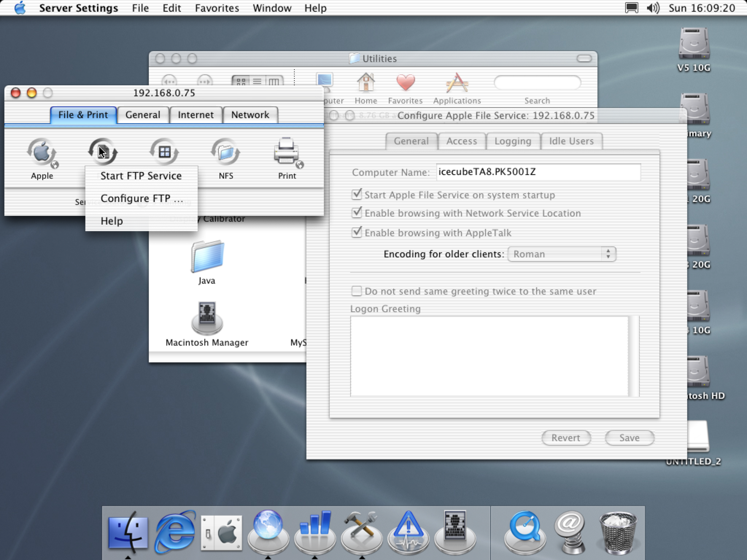Check Do not send same greeting twice

(356, 291)
